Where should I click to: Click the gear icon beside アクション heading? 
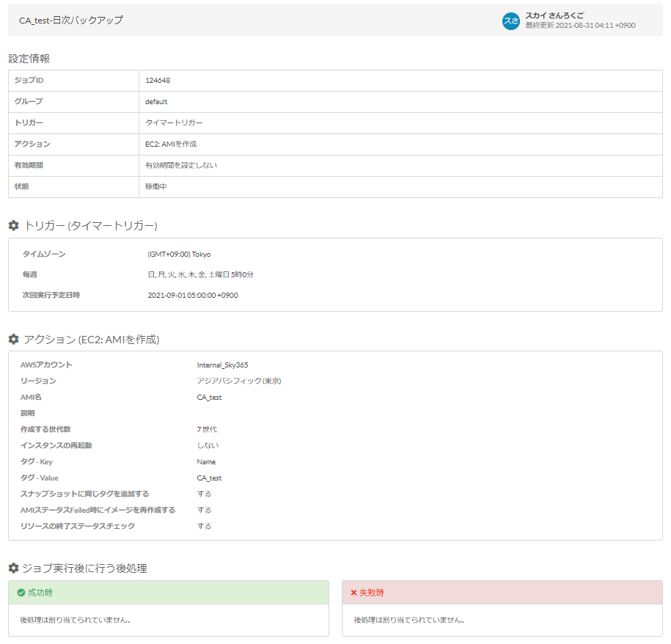point(13,340)
